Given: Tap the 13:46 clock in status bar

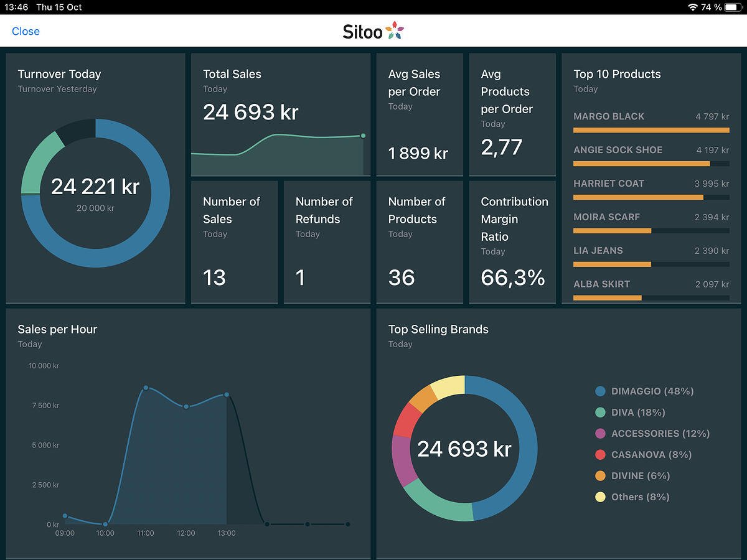Looking at the screenshot, I should coord(16,7).
